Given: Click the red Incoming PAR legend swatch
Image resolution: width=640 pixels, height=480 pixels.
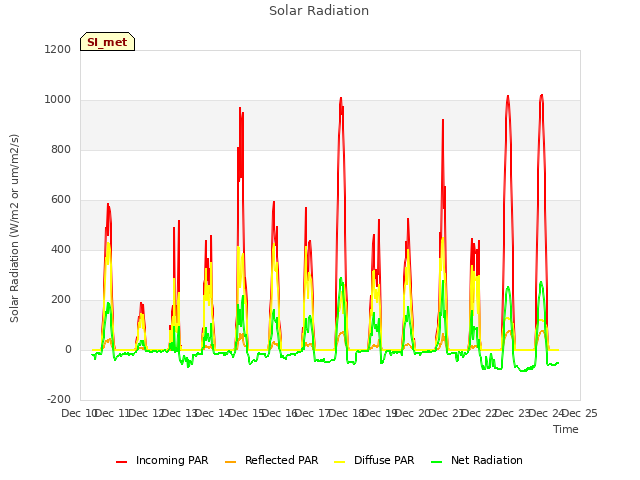Looking at the screenshot, I should tap(122, 462).
